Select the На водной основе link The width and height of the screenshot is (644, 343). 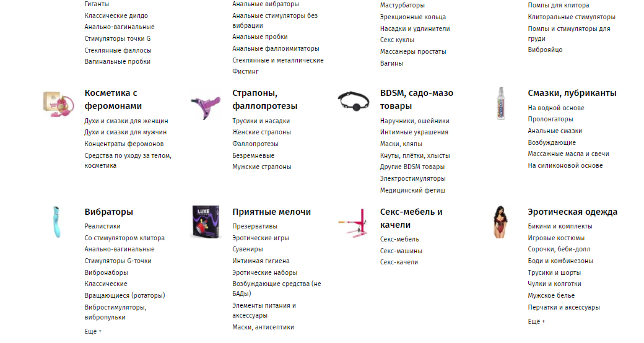coord(555,108)
